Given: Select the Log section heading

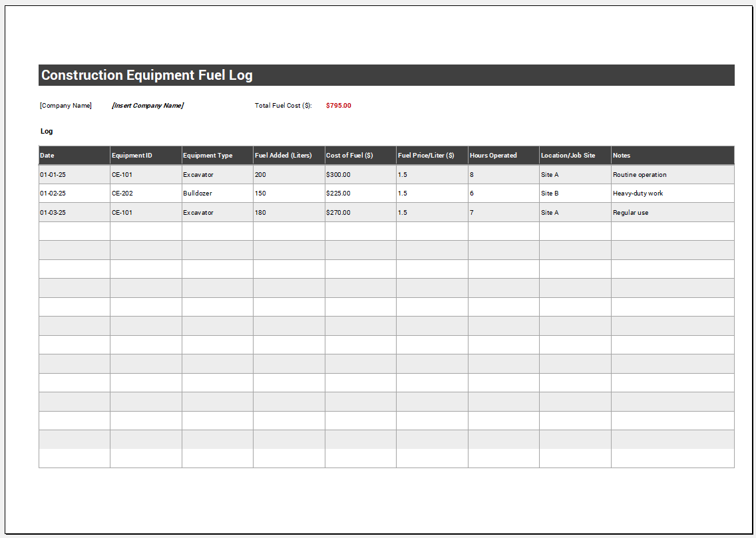Looking at the screenshot, I should click(47, 131).
